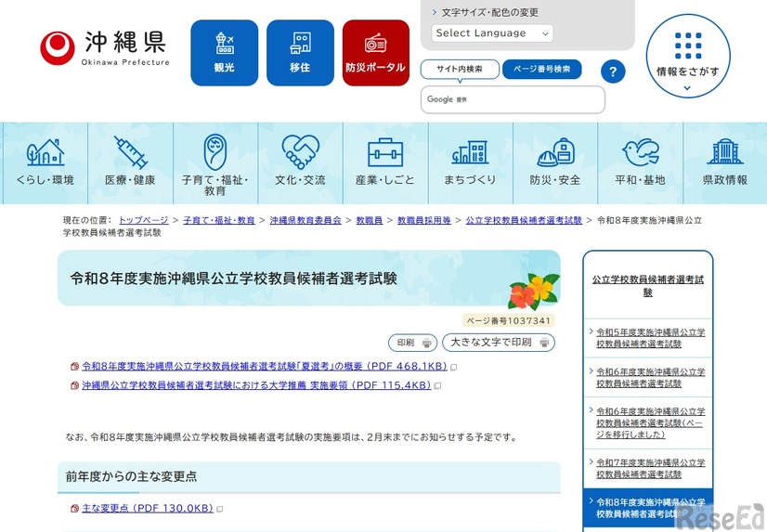Image resolution: width=767 pixels, height=532 pixels.
Task: Click the Okinawa Prefecture logo
Action: [105, 48]
